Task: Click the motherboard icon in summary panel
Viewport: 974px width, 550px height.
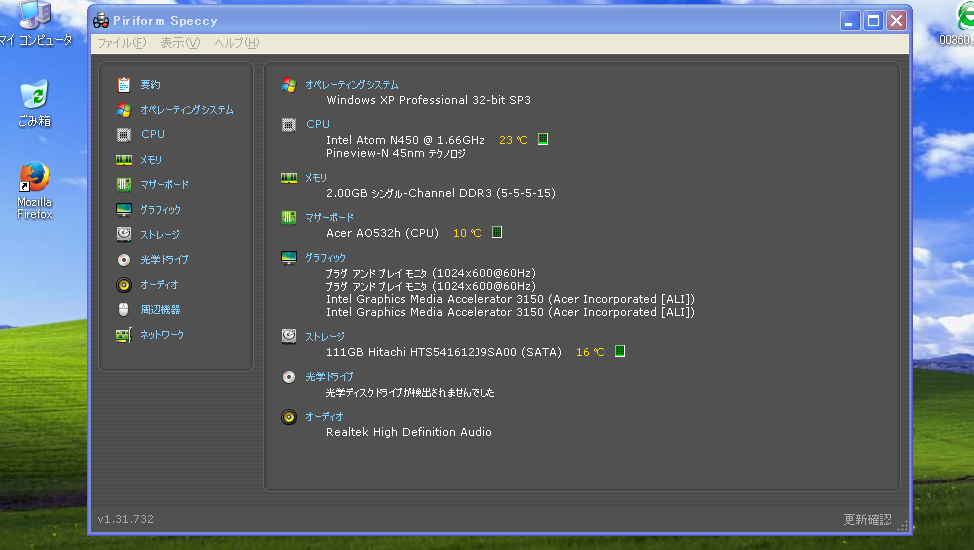Action: (289, 218)
